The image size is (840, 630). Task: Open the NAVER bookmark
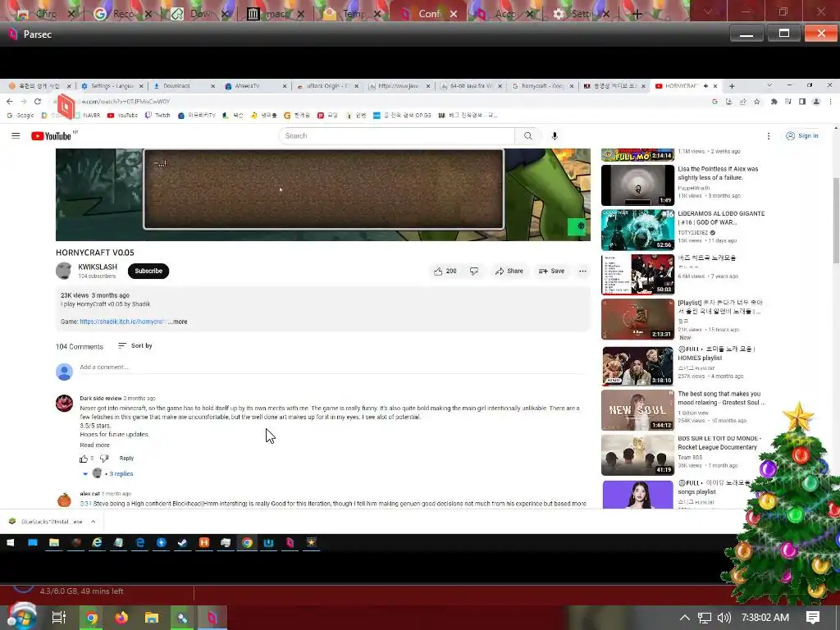(87, 115)
